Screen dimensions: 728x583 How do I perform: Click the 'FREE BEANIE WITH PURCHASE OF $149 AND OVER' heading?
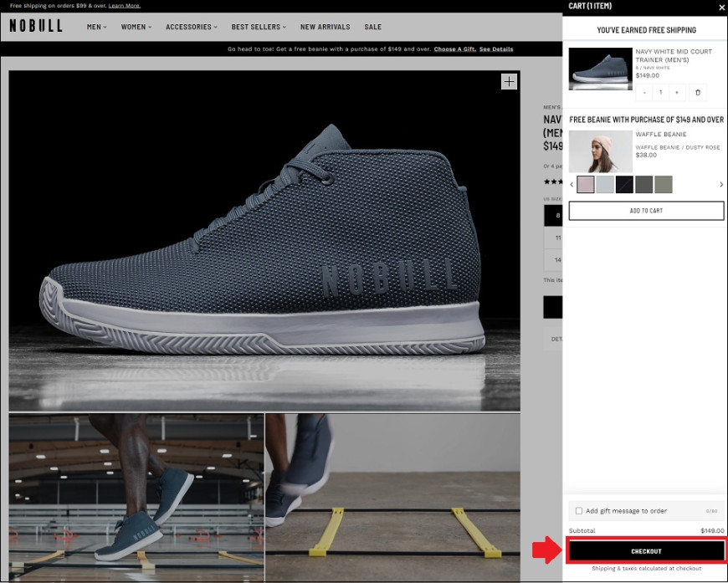pyautogui.click(x=646, y=120)
